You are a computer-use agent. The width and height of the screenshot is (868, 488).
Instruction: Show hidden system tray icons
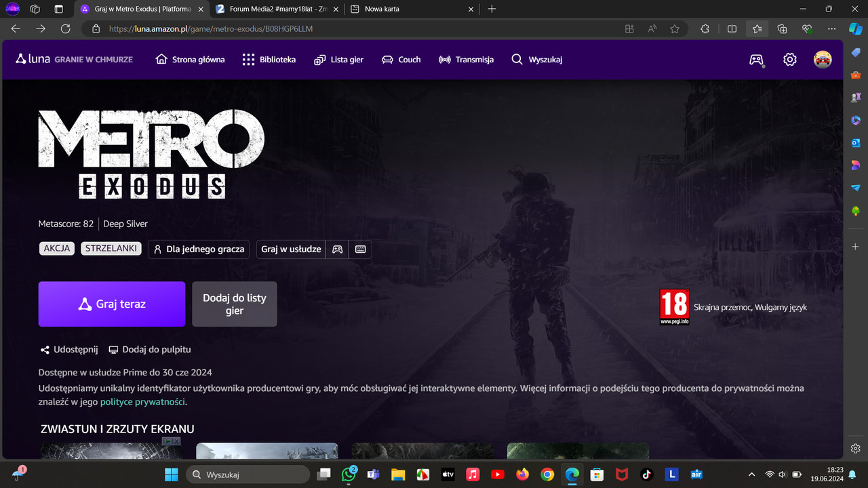tap(751, 474)
